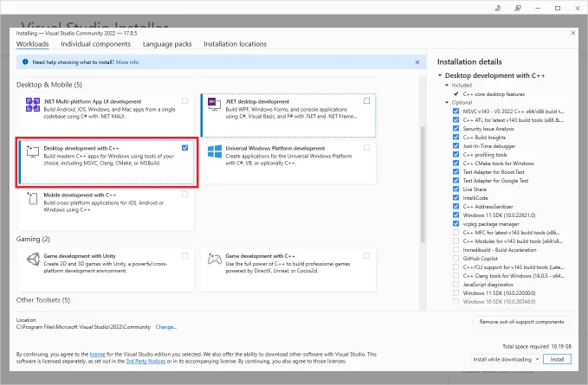
Task: Uncheck C++ ATL for latest v143 component
Action: point(456,120)
